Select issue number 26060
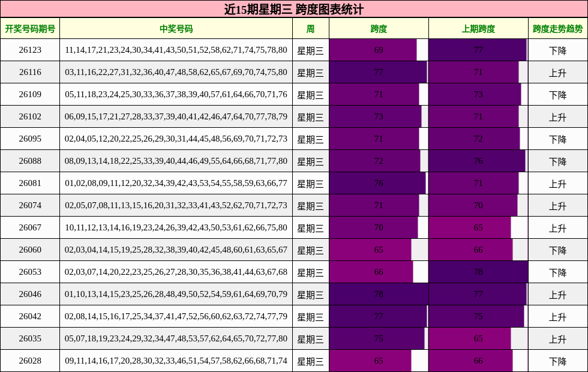588x372 pixels. coord(30,250)
